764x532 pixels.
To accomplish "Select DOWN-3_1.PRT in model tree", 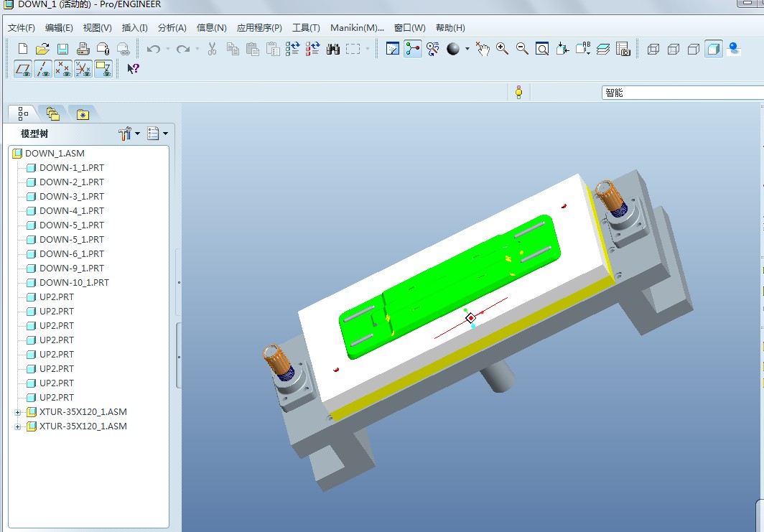I will 71,197.
